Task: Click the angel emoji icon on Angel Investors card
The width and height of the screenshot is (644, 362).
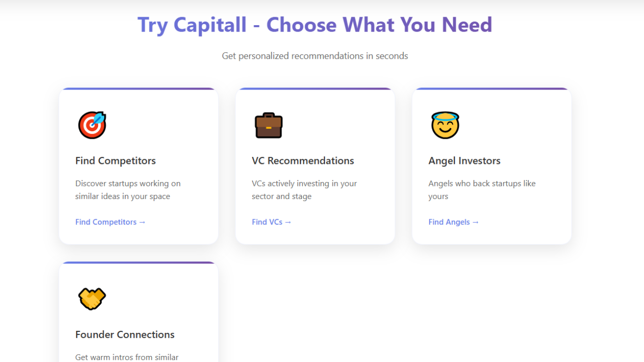Action: 445,125
